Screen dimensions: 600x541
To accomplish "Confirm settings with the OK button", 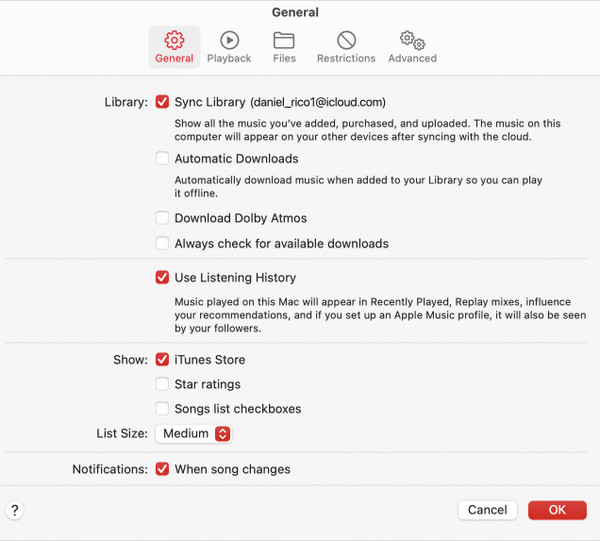I will point(557,510).
